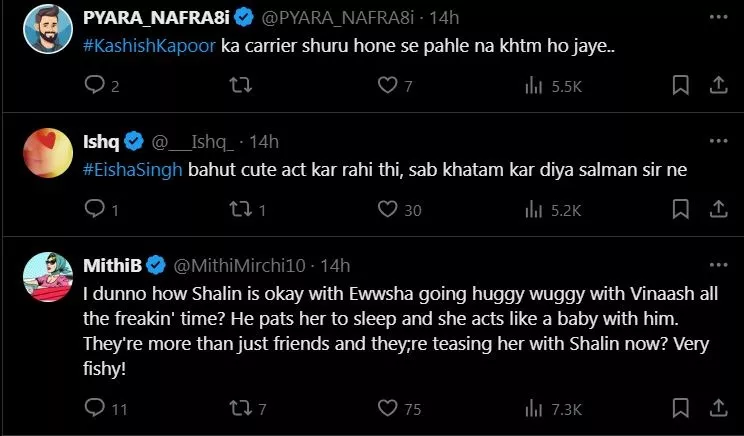
Task: Reply to MithiB's tweet
Action: pos(95,408)
